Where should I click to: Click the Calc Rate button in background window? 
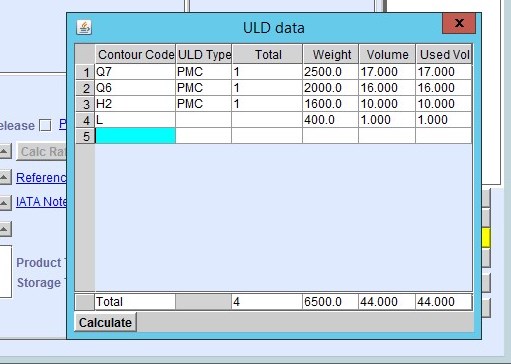coord(42,152)
